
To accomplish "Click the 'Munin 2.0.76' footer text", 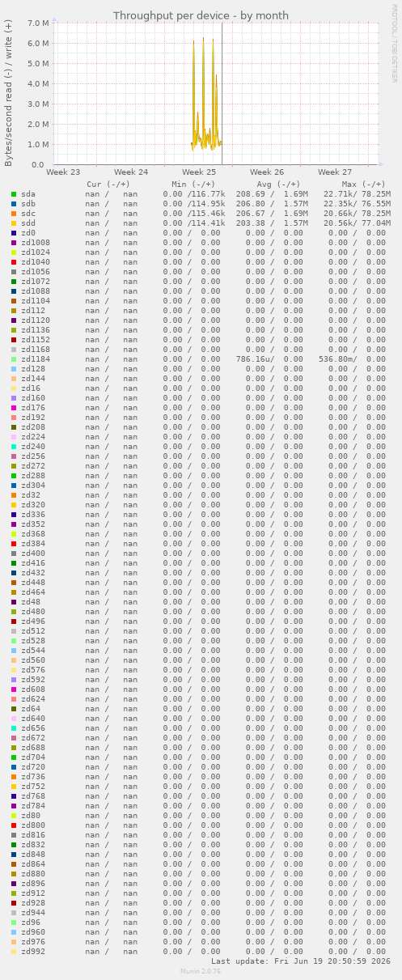I will click(201, 971).
